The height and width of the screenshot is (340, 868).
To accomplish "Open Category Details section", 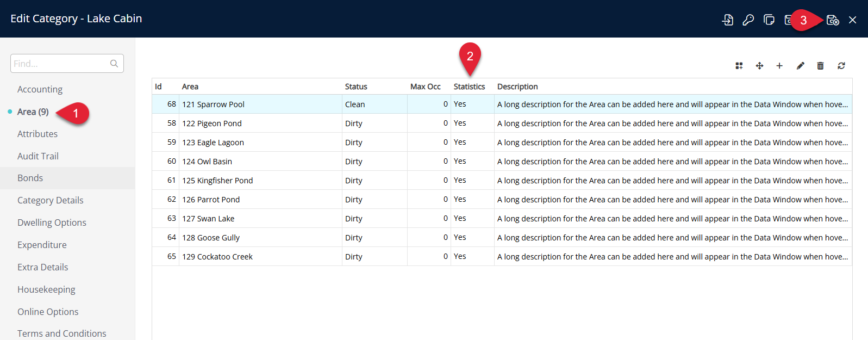I will [x=51, y=200].
